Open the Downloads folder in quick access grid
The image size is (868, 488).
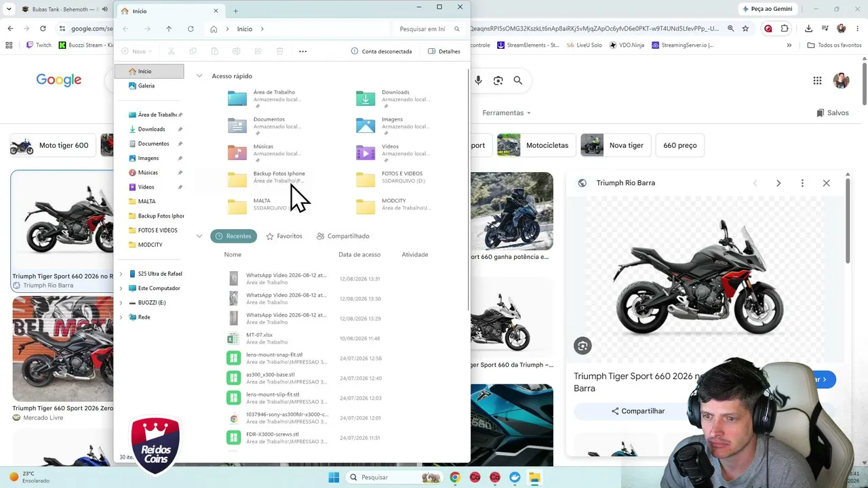click(395, 99)
